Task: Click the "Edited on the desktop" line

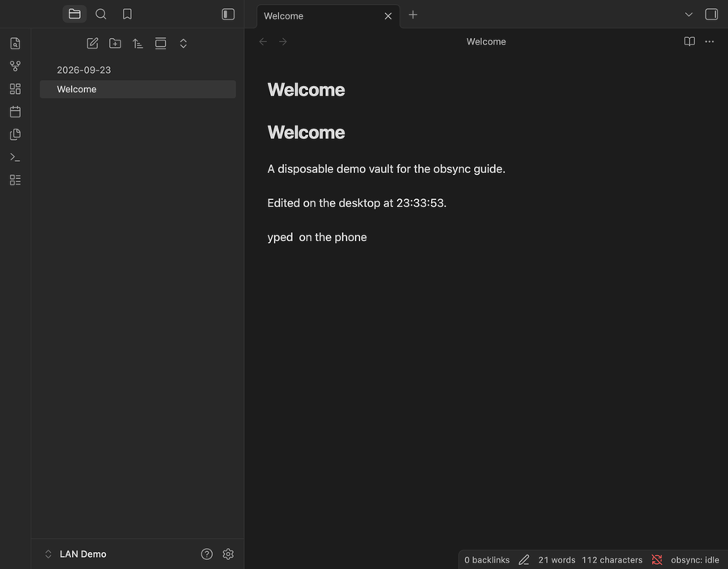Action: [x=357, y=203]
